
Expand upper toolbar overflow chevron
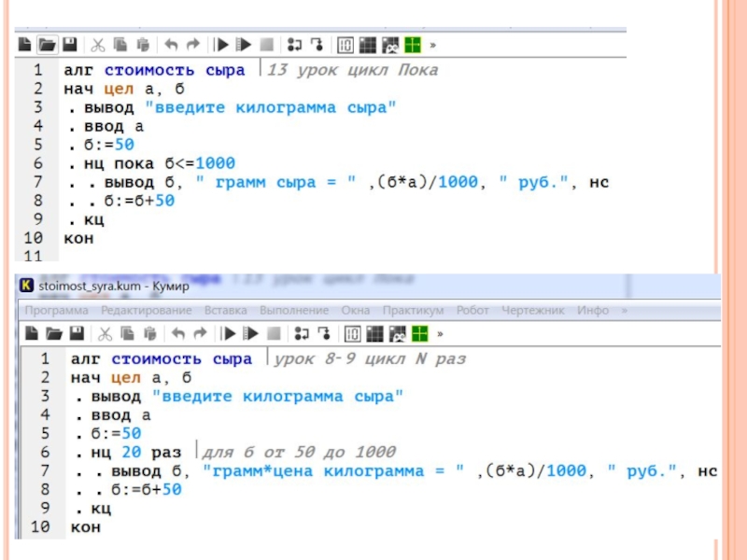(432, 45)
